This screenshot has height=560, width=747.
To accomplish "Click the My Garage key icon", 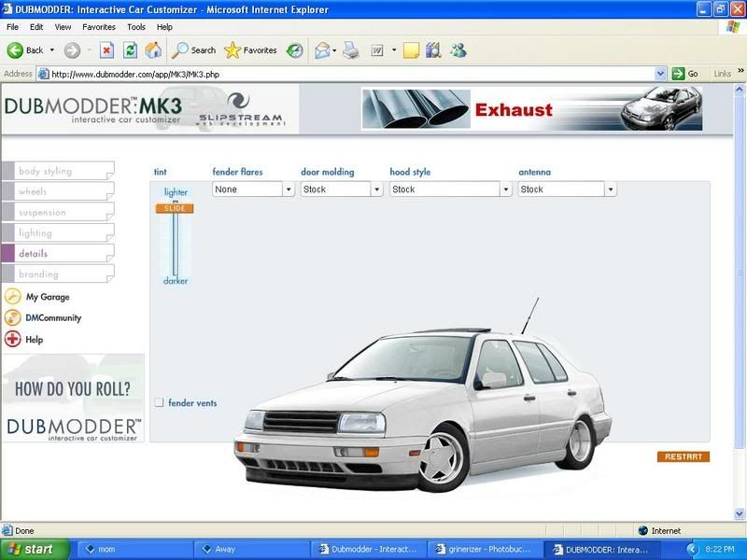I will pos(13,297).
